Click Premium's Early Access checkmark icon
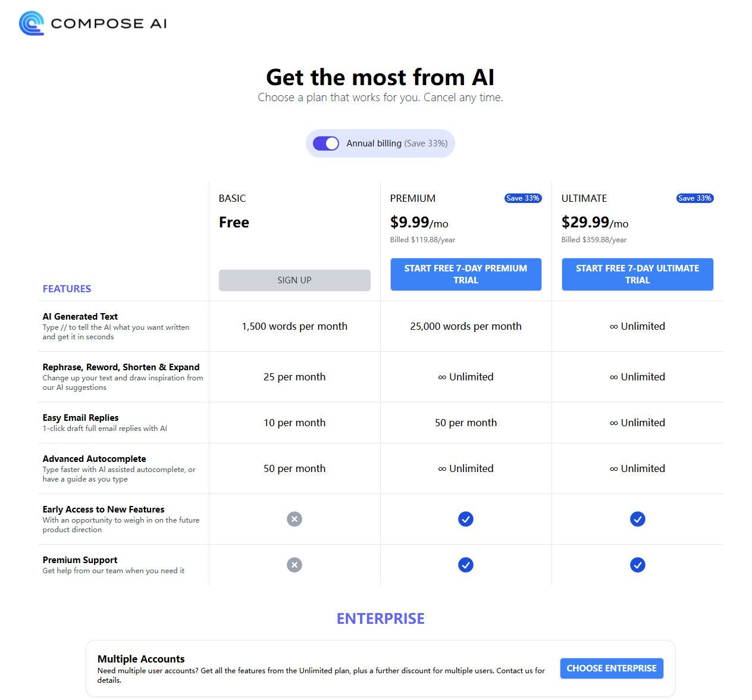 [466, 519]
